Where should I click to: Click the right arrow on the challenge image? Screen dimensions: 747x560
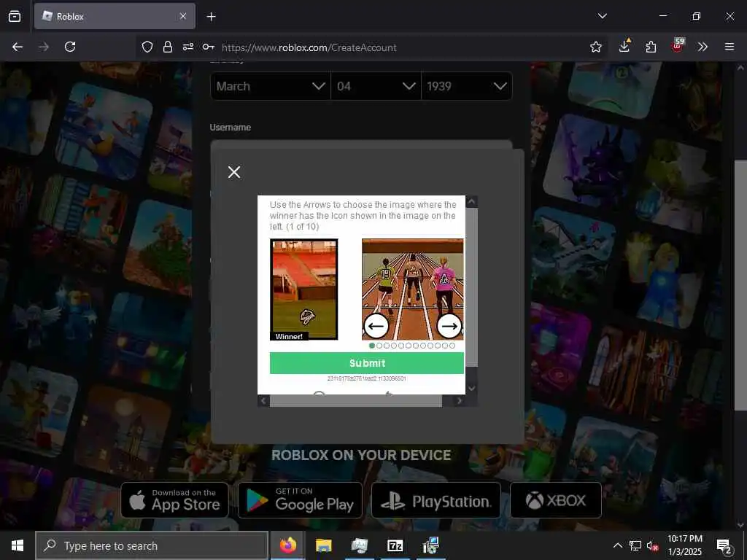point(449,326)
